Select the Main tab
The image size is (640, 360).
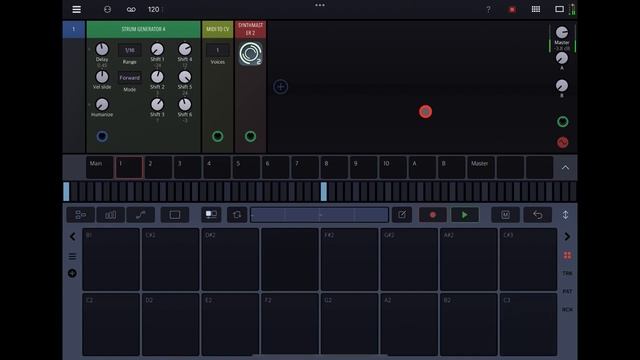(x=100, y=167)
